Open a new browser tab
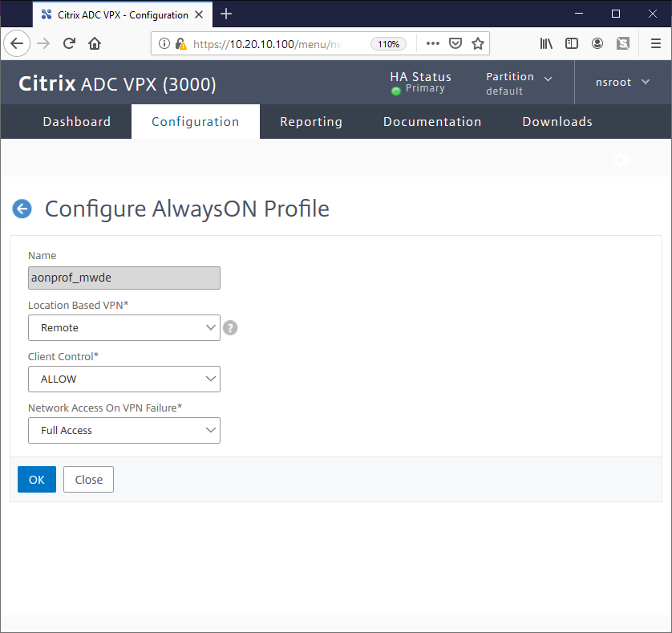672x633 pixels. [226, 14]
